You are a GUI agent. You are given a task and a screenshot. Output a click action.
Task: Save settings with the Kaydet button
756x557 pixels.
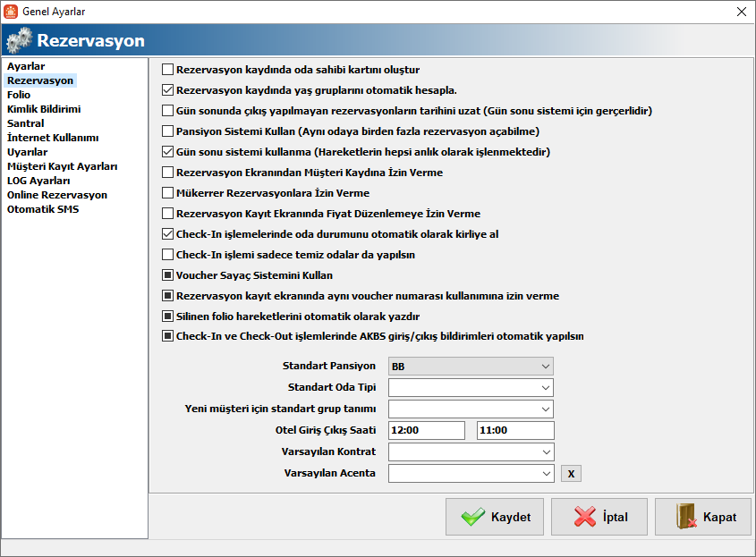coord(495,517)
